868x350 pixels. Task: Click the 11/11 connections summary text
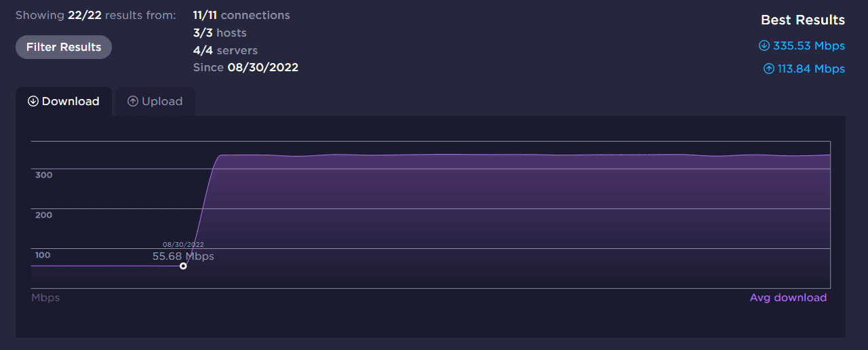pos(241,15)
